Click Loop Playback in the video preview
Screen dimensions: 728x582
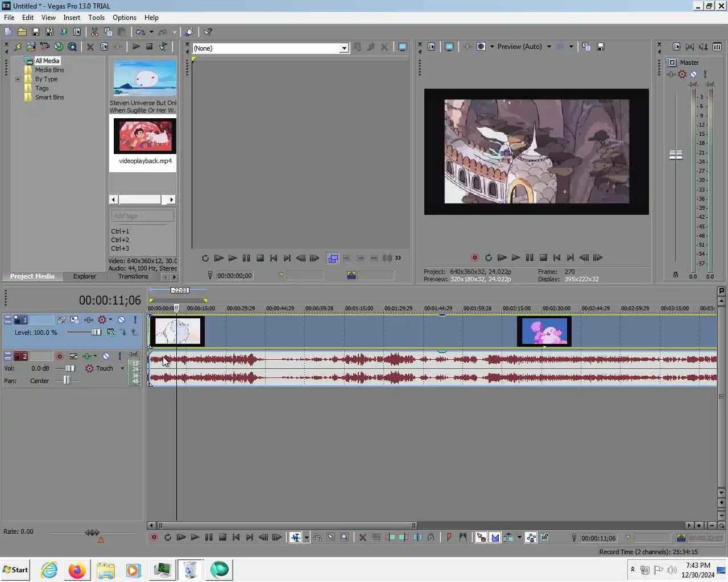point(488,257)
